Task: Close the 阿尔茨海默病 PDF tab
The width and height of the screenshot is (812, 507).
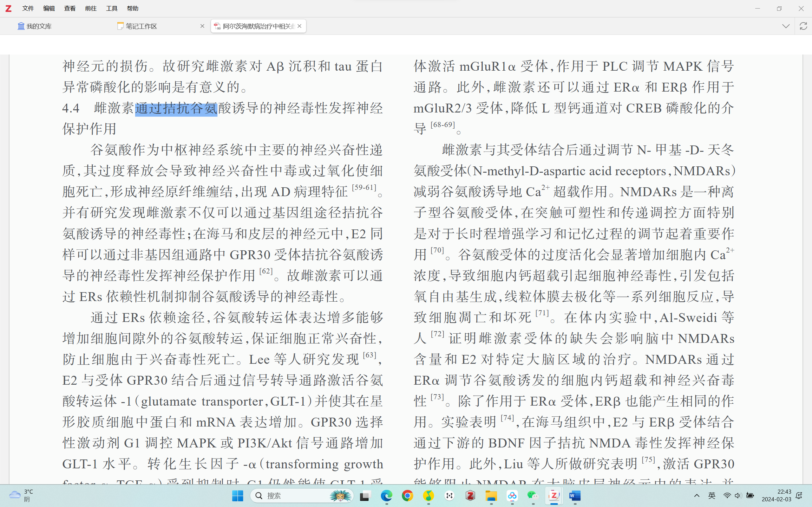Action: (299, 26)
